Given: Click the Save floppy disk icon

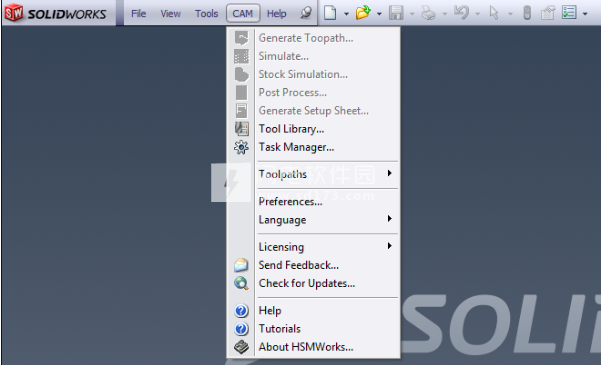Looking at the screenshot, I should coord(396,13).
